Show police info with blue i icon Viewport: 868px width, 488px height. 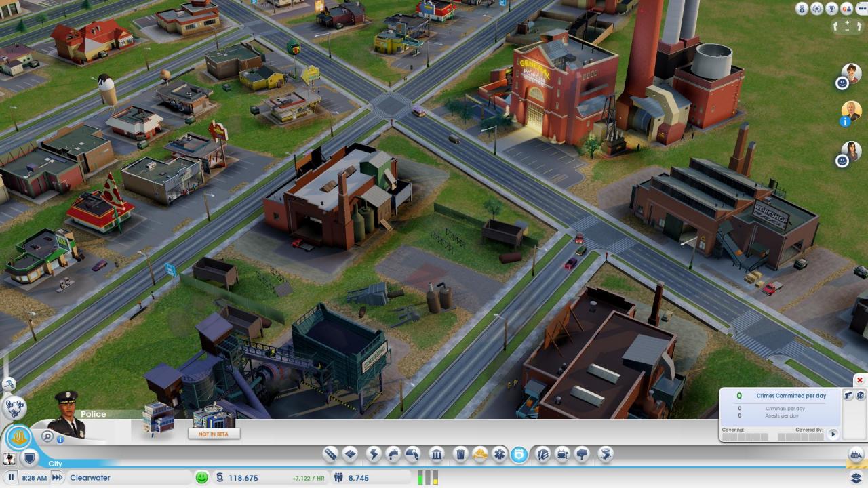tap(60, 439)
